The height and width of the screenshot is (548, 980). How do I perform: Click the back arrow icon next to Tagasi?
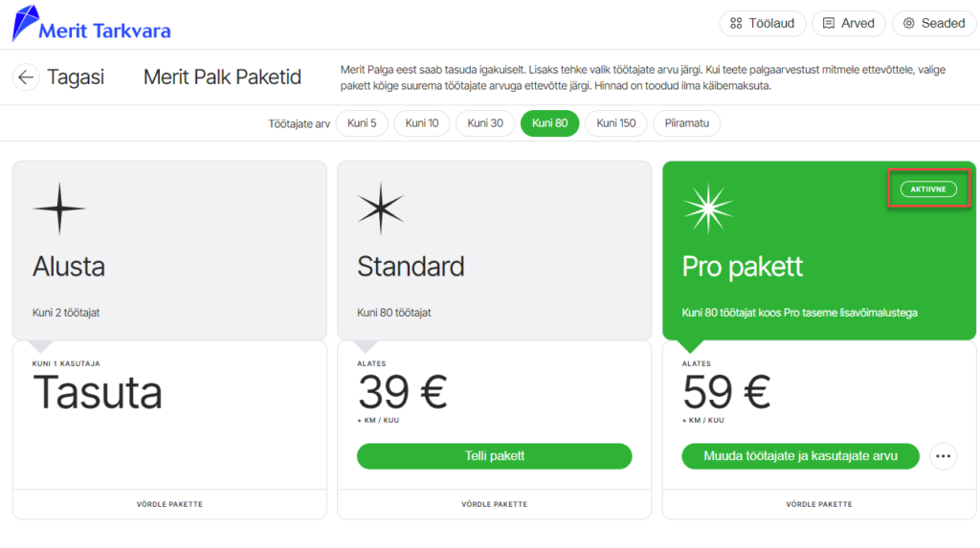point(26,77)
